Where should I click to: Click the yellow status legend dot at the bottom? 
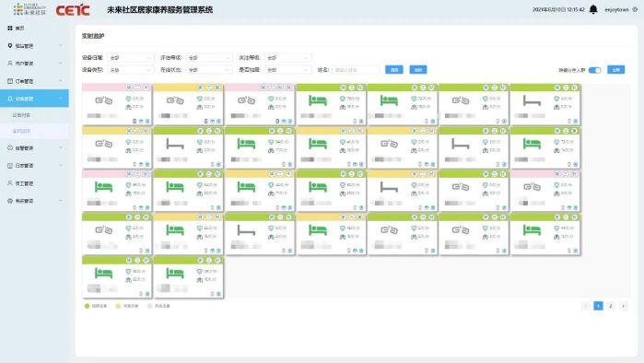click(x=118, y=306)
